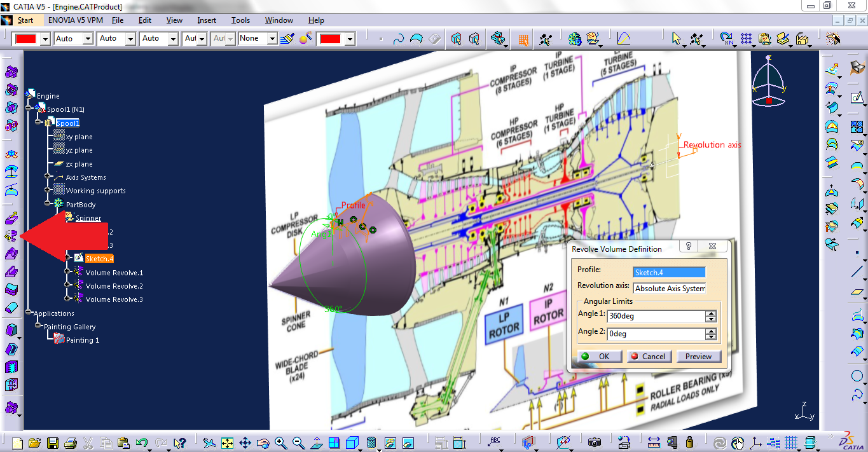Open Shading view mode icon
The width and height of the screenshot is (868, 452).
point(373,442)
